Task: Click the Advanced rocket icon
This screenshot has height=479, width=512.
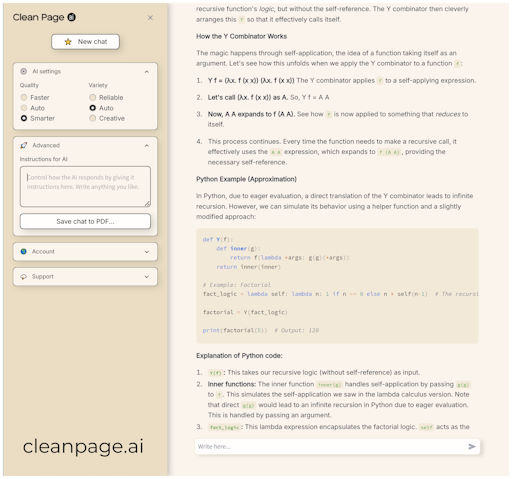Action: (24, 145)
